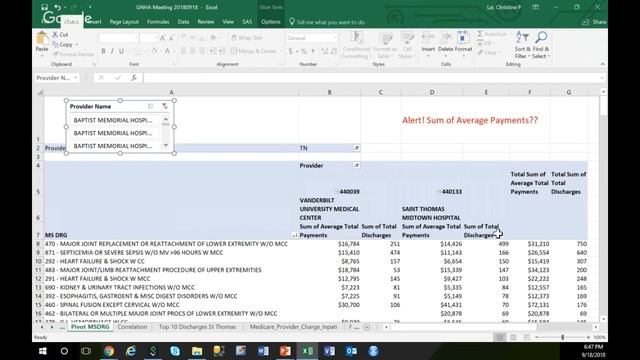Open the Formulas ribbon tab

pos(158,22)
